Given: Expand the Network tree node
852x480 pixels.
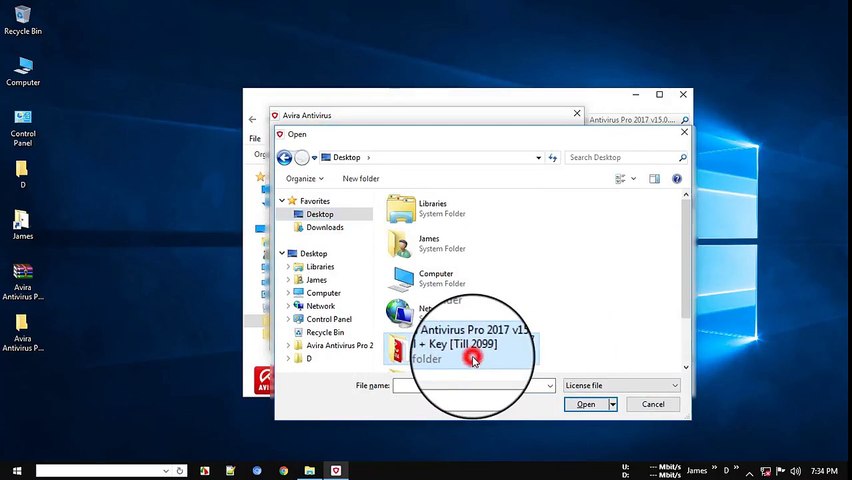Looking at the screenshot, I should click(288, 306).
